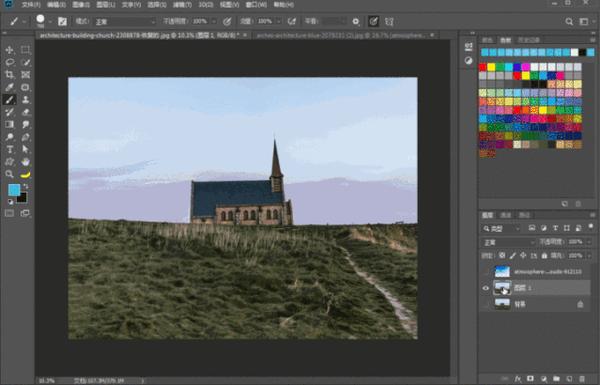Switch to the arches-architecture-blue document tab

point(341,35)
